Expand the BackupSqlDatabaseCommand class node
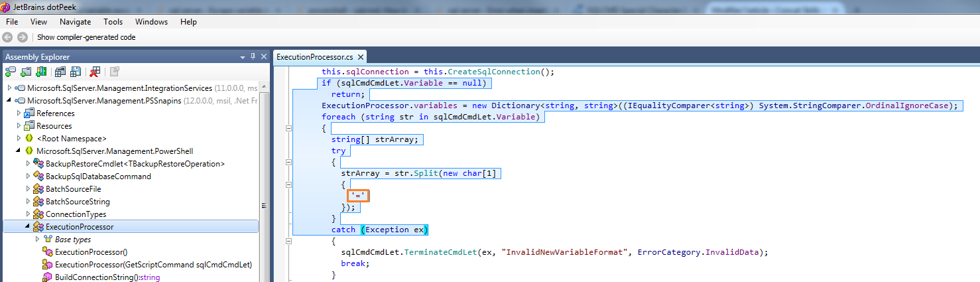This screenshot has height=282, width=980. [x=28, y=176]
